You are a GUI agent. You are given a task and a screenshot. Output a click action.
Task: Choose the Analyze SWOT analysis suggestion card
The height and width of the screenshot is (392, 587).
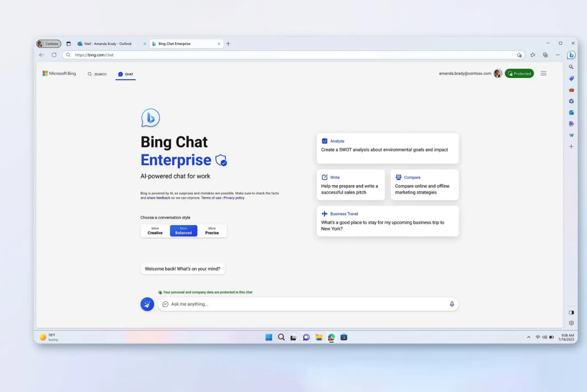click(387, 148)
